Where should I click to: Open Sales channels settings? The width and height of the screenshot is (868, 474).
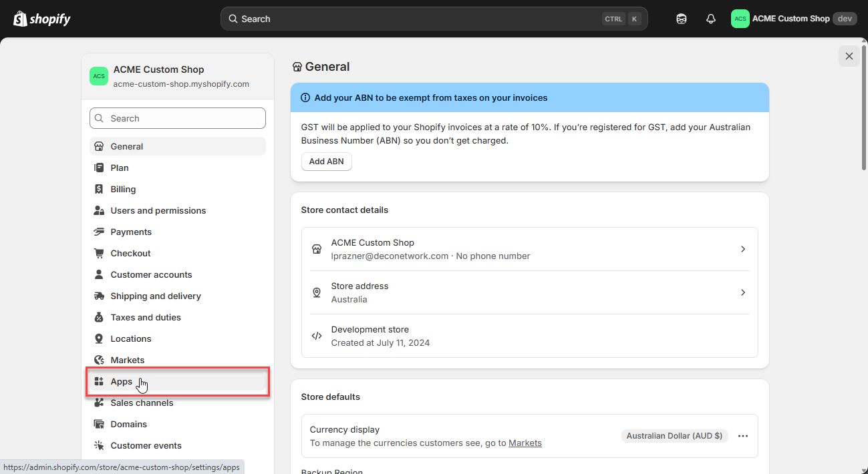tap(178, 403)
